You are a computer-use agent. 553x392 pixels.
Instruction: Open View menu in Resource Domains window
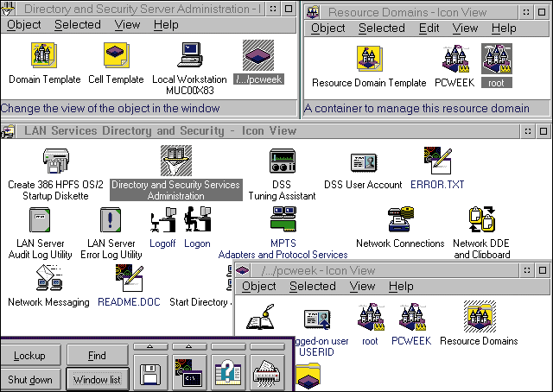pos(466,28)
